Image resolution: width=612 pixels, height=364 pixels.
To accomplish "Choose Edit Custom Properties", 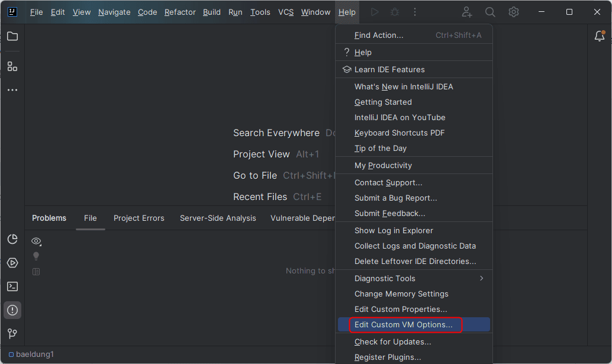I will (x=414, y=309).
